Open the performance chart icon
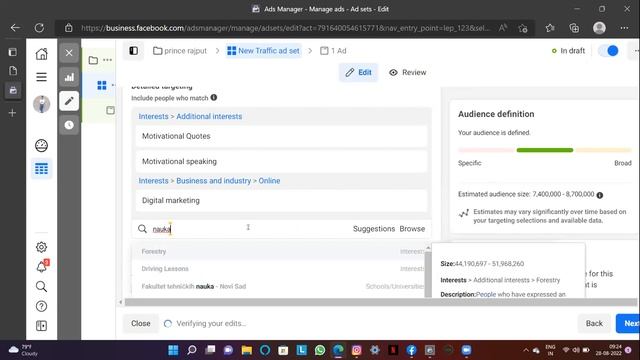Screen dimensions: 640x360 [x=69, y=77]
